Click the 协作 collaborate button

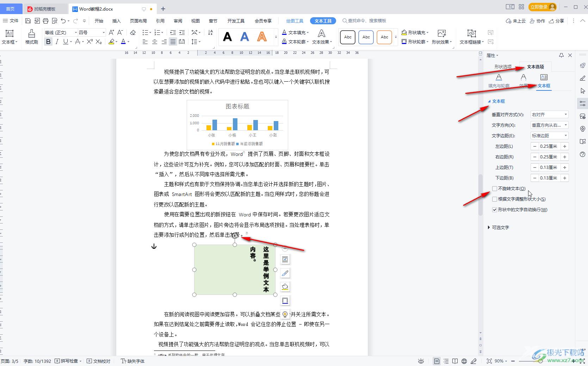pyautogui.click(x=538, y=21)
